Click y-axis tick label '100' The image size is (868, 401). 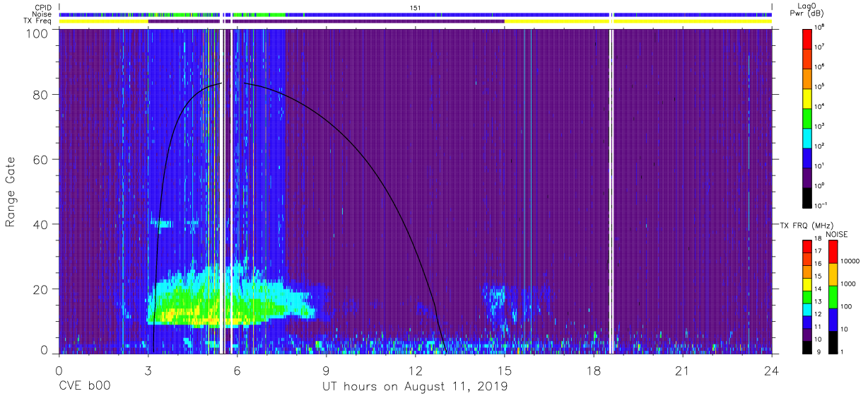click(x=37, y=33)
